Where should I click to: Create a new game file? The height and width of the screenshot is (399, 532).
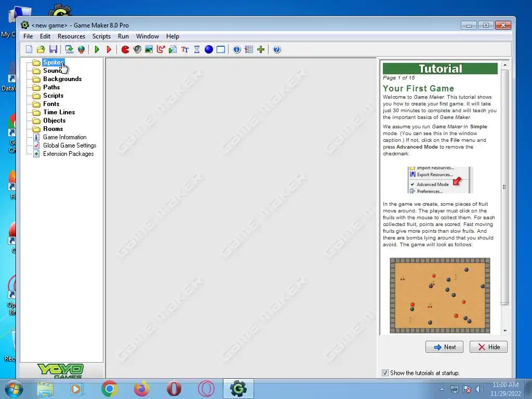(29, 49)
